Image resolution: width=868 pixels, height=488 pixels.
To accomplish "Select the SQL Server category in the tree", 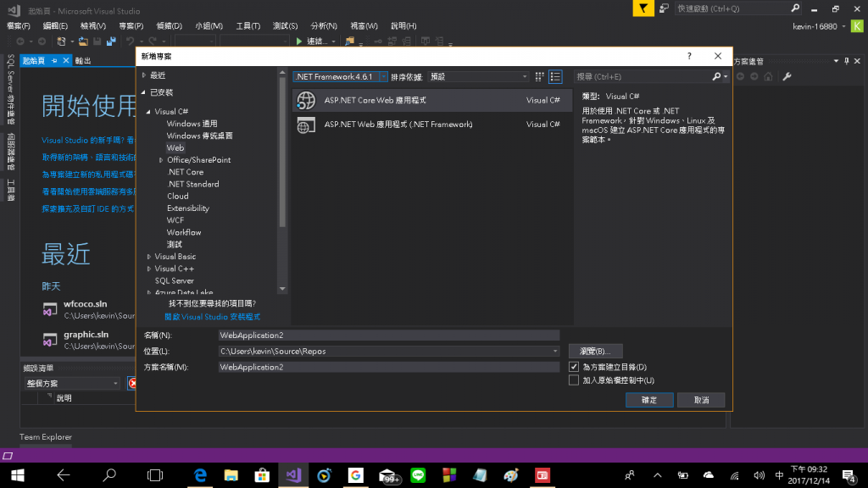I will click(x=175, y=281).
